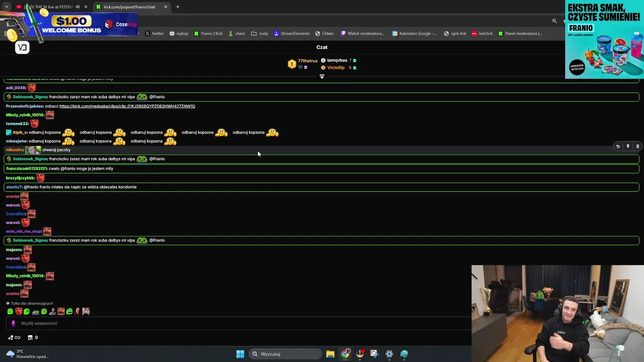Image resolution: width=644 pixels, height=362 pixels.
Task: Click username adii_0048 in chat
Action: click(x=16, y=88)
